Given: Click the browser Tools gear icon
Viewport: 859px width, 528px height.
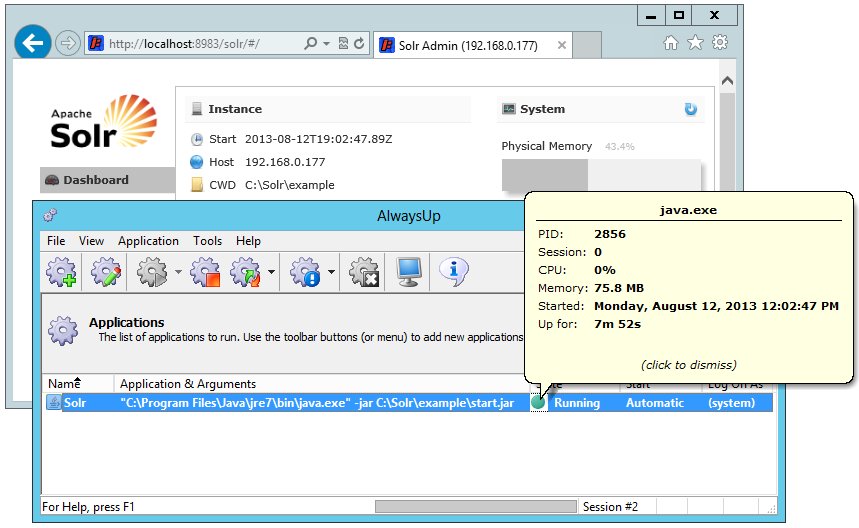Looking at the screenshot, I should point(720,43).
